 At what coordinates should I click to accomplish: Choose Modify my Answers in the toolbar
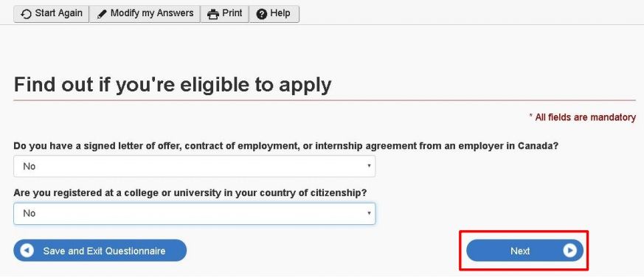point(152,13)
